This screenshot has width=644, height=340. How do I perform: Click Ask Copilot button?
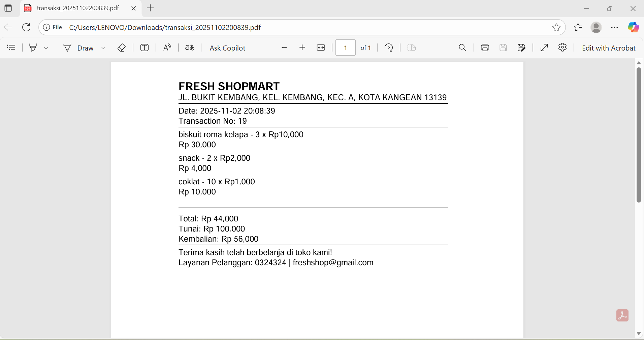[227, 48]
